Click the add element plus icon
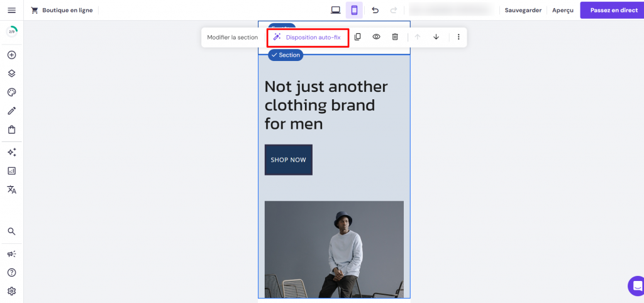Image resolution: width=644 pixels, height=303 pixels. tap(11, 55)
